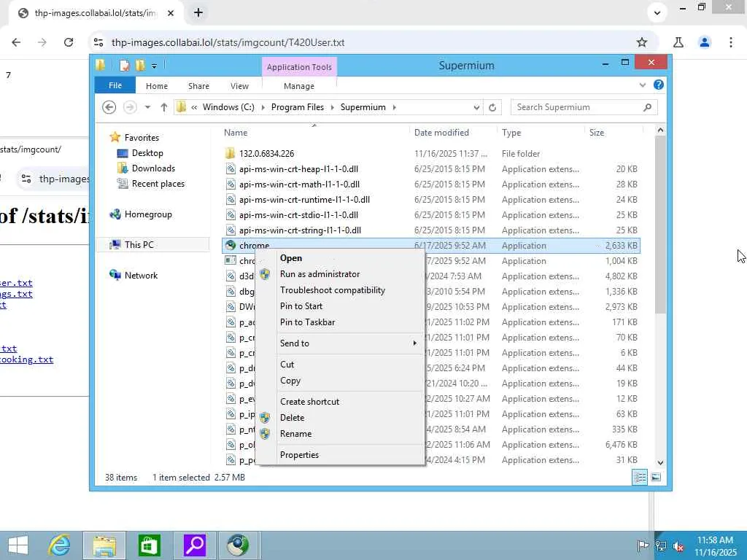Image resolution: width=747 pixels, height=560 pixels.
Task: Select Homegroup in navigation pane
Action: coord(147,214)
